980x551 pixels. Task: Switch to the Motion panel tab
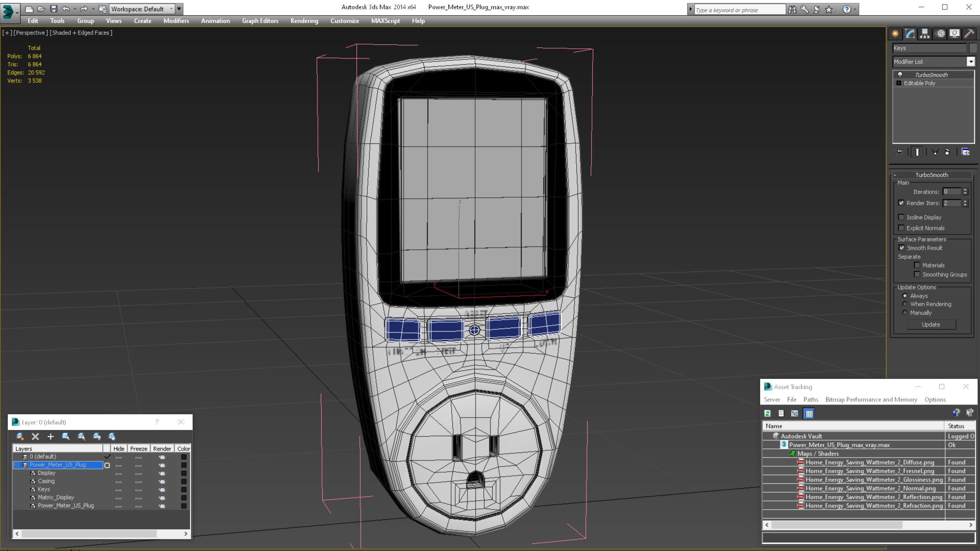pyautogui.click(x=940, y=34)
